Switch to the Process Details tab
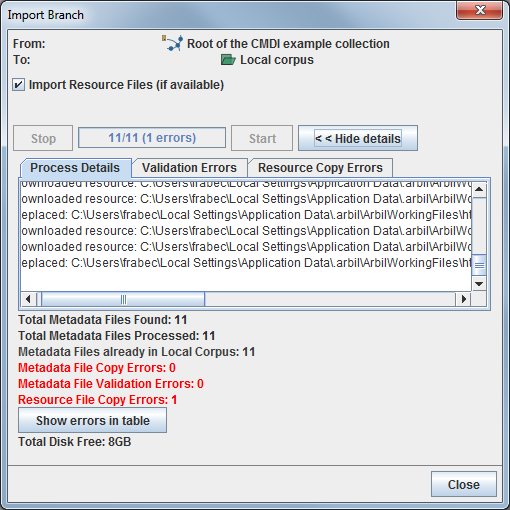 76,168
